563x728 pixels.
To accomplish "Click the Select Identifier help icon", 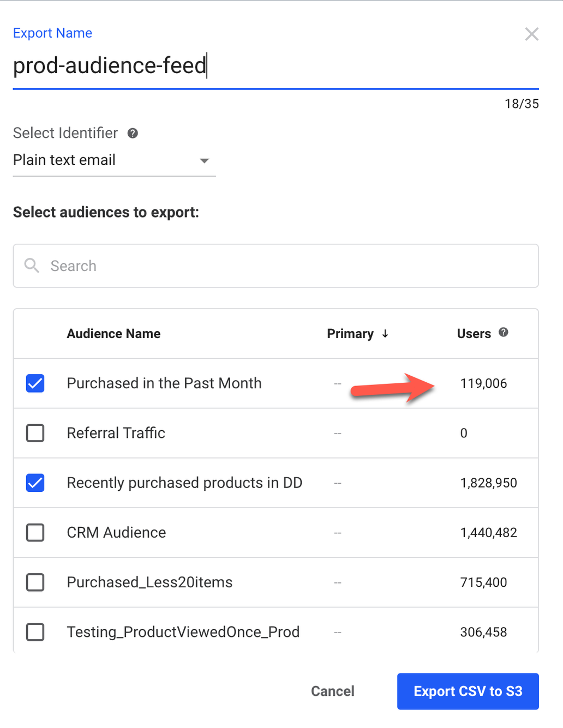I will click(x=133, y=133).
